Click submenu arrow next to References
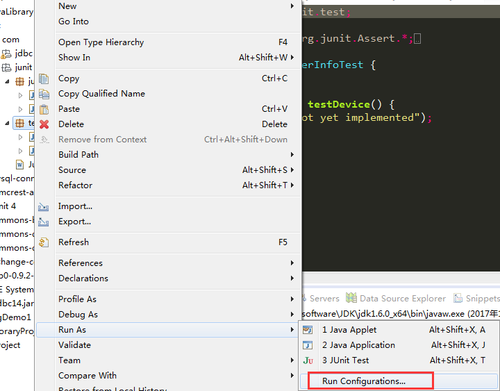Image resolution: width=500 pixels, height=391 pixels. [292, 263]
